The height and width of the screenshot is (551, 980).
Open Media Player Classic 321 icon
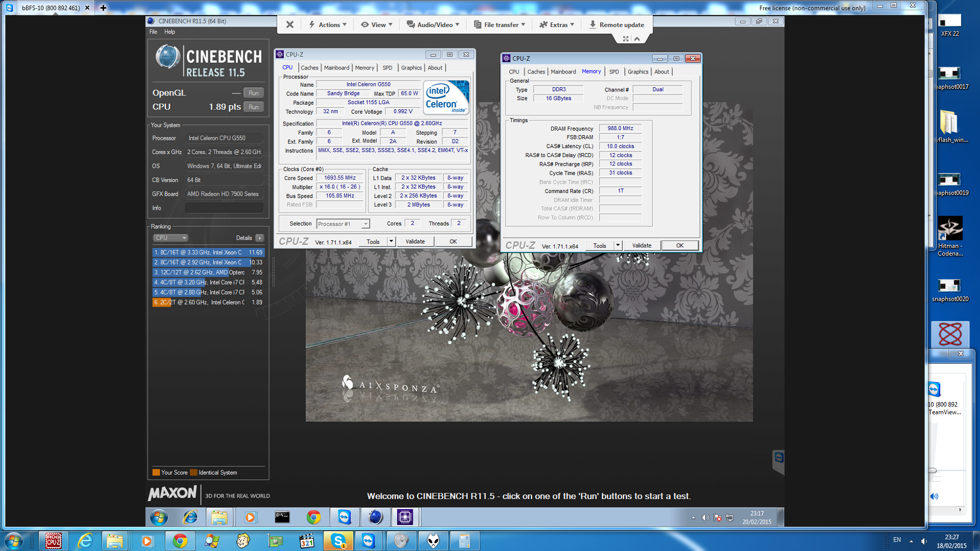[306, 541]
